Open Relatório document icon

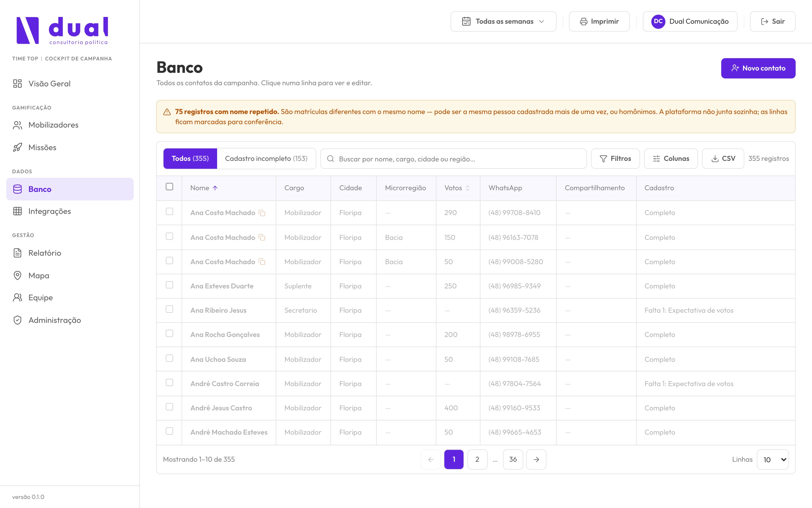tap(17, 253)
